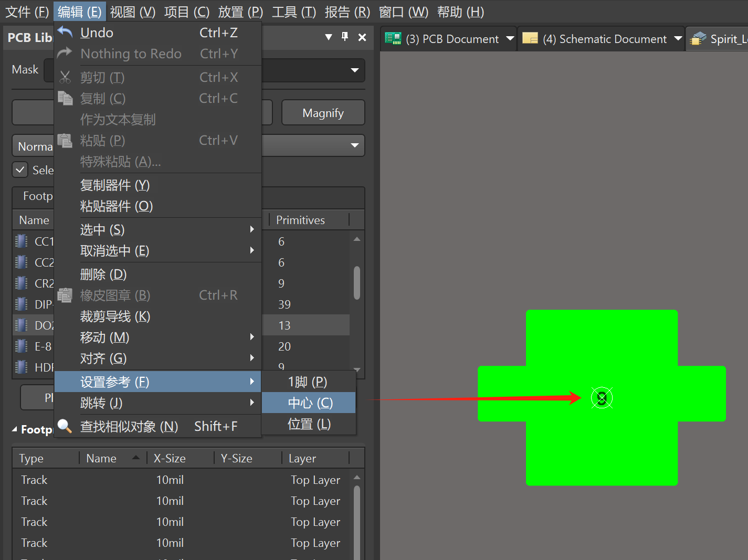
Task: Click the pin icon in PCB Library panel
Action: (x=345, y=37)
